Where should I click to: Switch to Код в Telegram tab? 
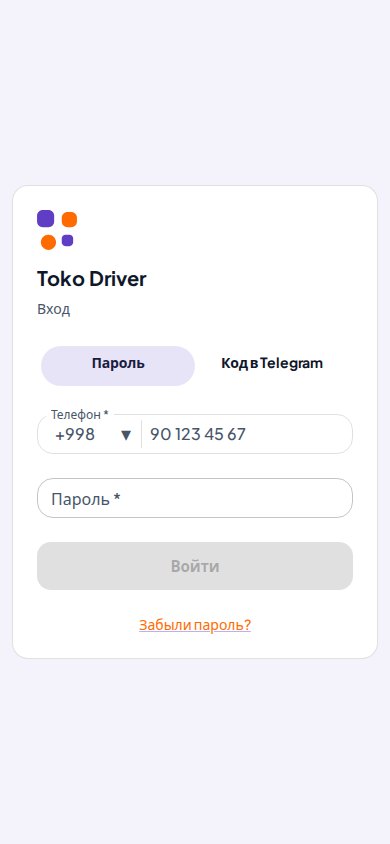point(272,364)
